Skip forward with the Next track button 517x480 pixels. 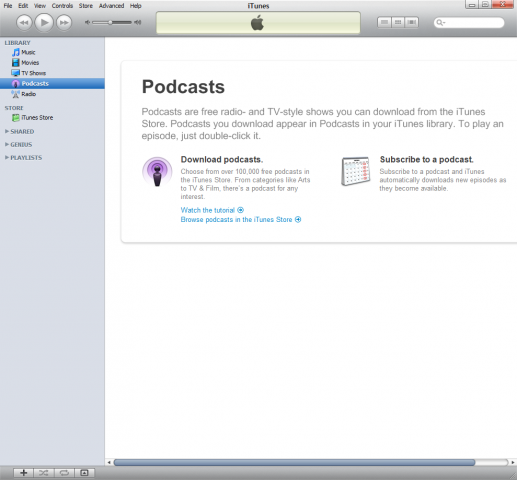coord(64,23)
